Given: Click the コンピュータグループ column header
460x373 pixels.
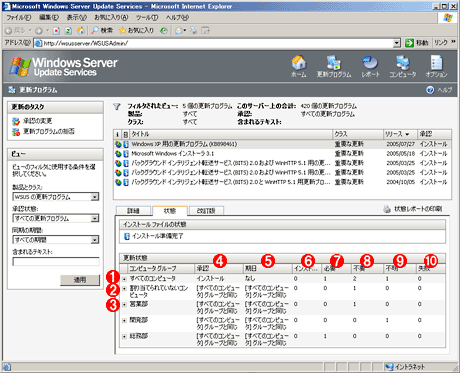Looking at the screenshot, I should click(x=161, y=268).
